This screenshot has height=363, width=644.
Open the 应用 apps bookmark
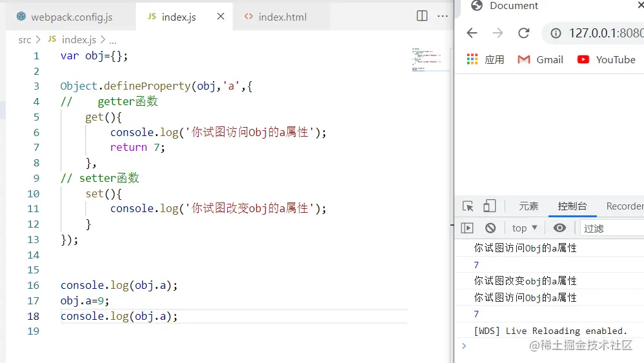[x=486, y=59]
